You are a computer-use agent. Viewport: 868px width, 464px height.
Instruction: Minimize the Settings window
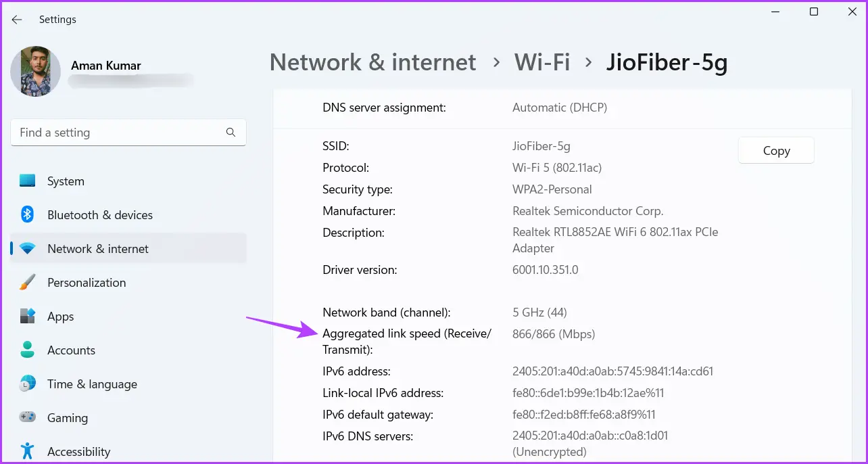(775, 12)
